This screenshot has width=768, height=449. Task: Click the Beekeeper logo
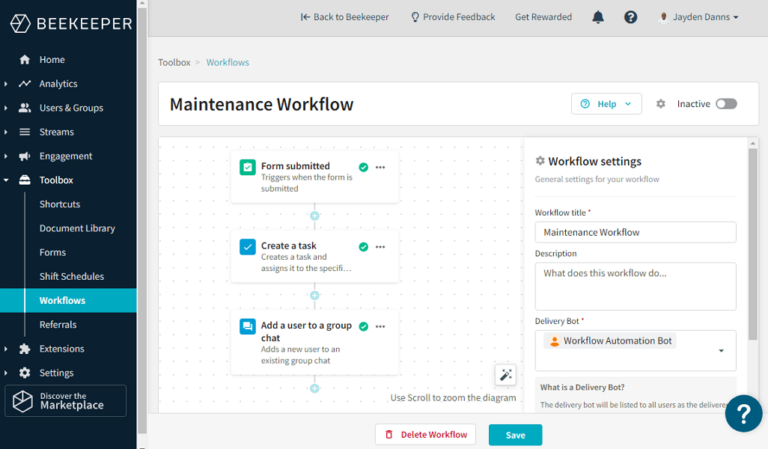point(72,24)
